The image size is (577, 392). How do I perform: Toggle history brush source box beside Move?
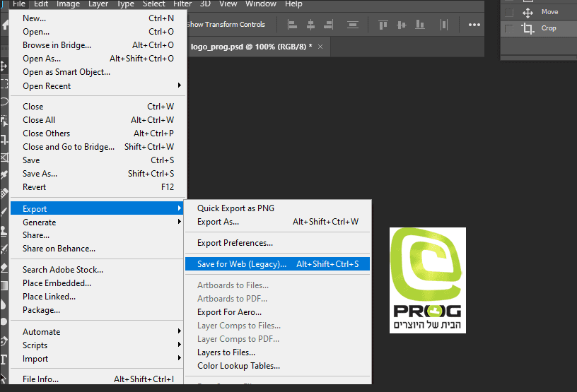[509, 13]
